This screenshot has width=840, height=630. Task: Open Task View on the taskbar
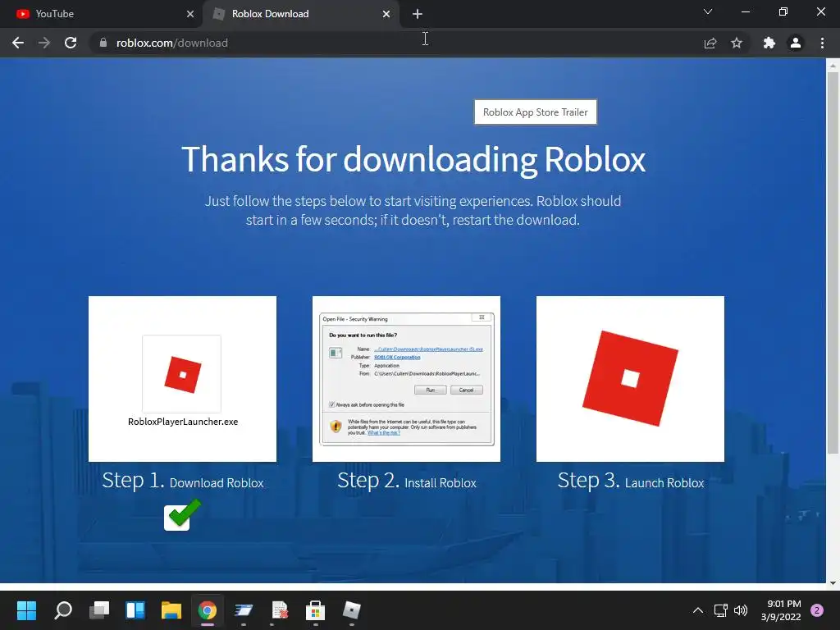coord(99,610)
